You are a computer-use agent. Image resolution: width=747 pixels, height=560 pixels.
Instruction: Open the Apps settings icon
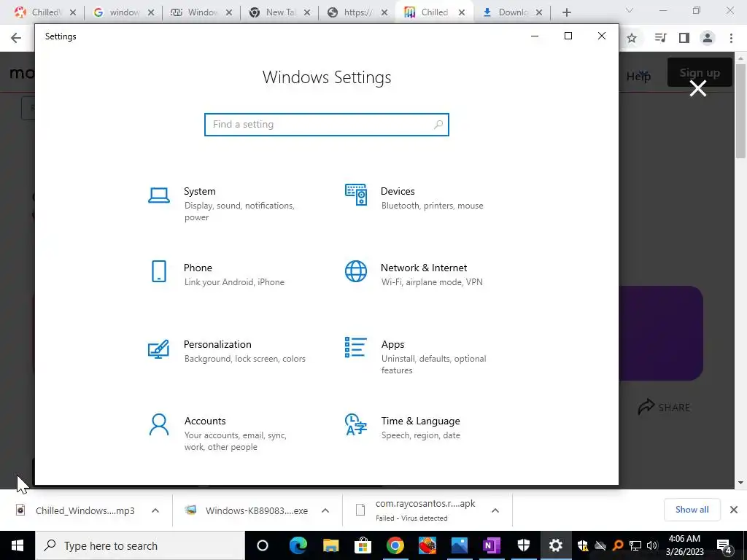click(x=356, y=347)
